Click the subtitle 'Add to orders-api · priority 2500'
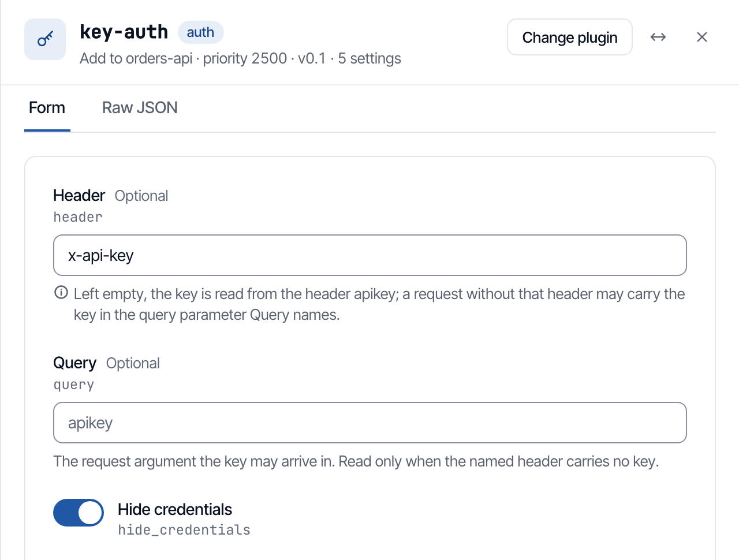Image resolution: width=739 pixels, height=560 pixels. click(x=184, y=58)
